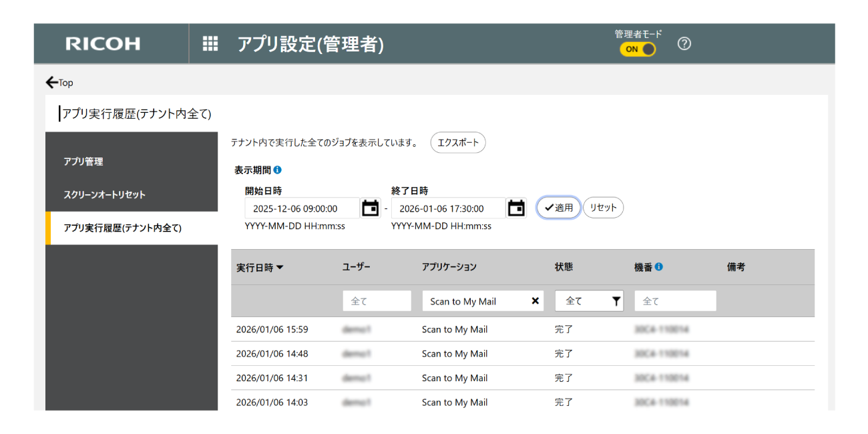Viewport: 868px width, 434px height.
Task: Sort by 実行日時 column arrow
Action: pyautogui.click(x=280, y=268)
